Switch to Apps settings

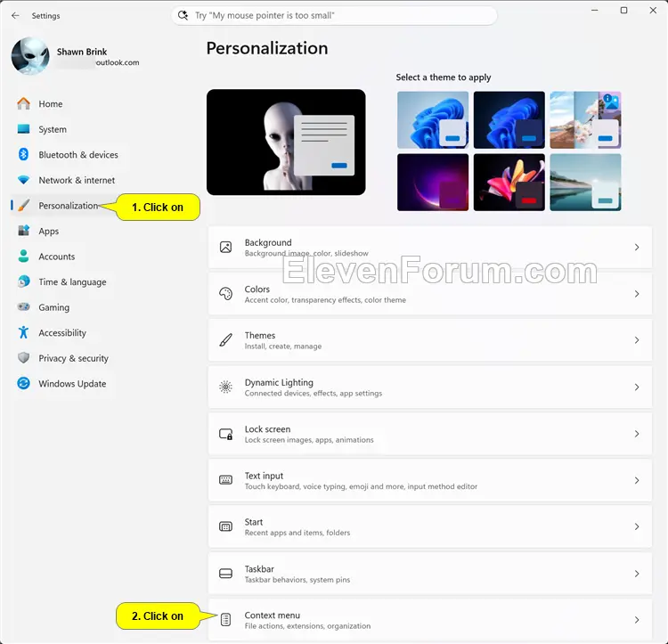tap(49, 232)
